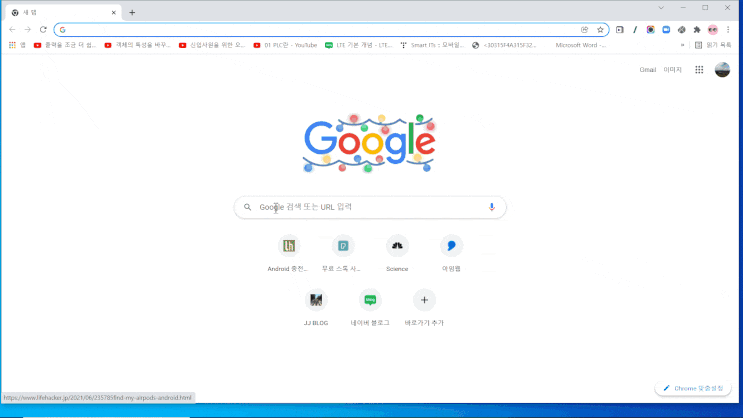The height and width of the screenshot is (418, 743).
Task: Click the magnifier icon in search box
Action: tap(247, 207)
